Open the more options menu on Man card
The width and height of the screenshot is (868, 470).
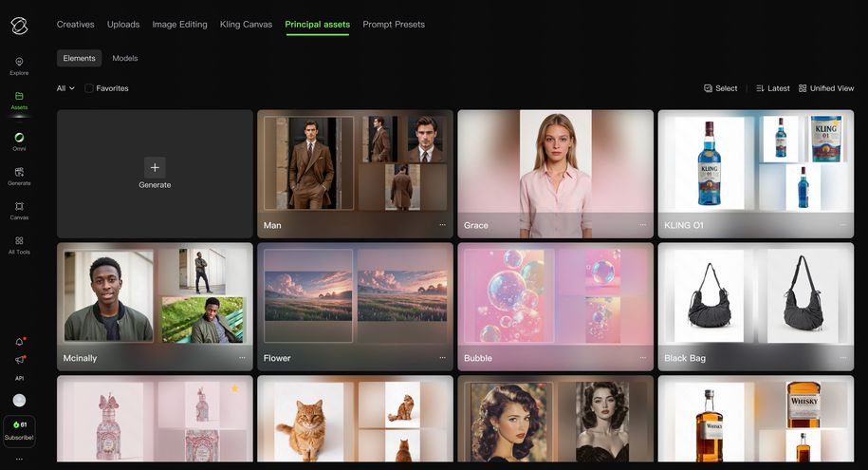pos(442,225)
